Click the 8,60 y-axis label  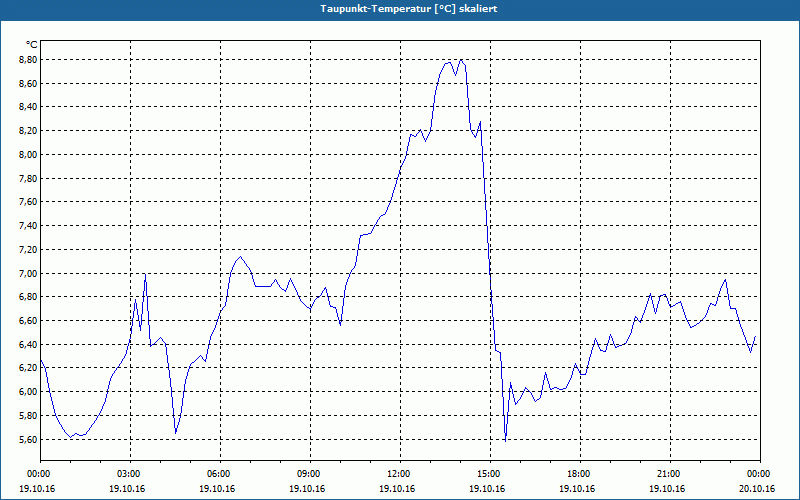[x=29, y=83]
